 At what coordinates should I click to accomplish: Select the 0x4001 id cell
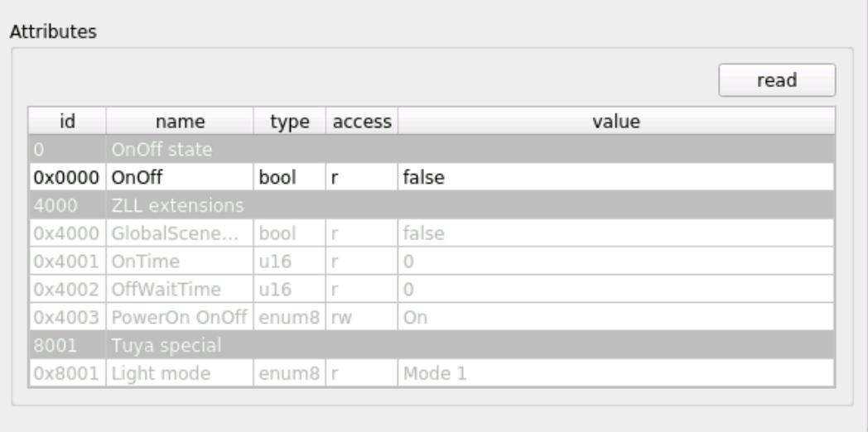(67, 261)
